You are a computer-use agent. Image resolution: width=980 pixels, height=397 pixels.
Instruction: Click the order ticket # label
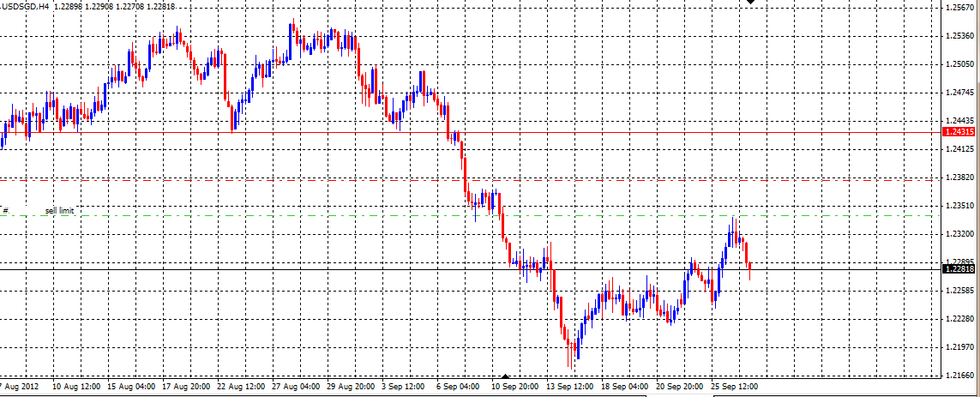coord(5,210)
